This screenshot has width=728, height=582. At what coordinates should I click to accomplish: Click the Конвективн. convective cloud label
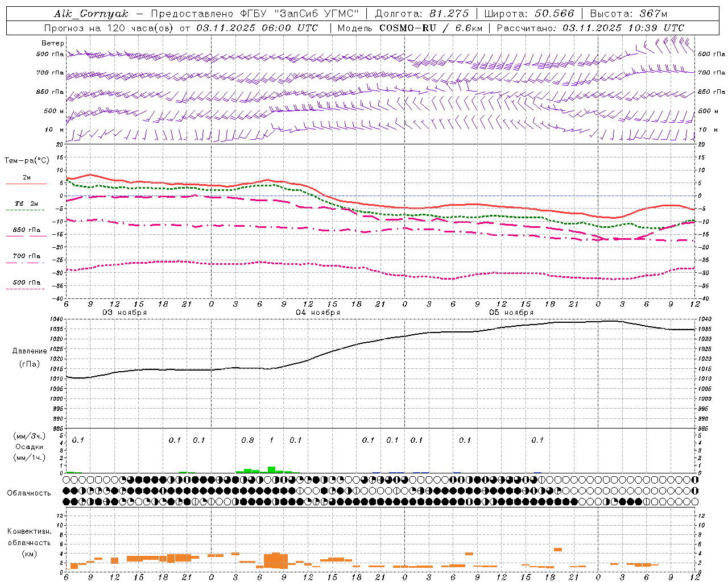tap(29, 531)
